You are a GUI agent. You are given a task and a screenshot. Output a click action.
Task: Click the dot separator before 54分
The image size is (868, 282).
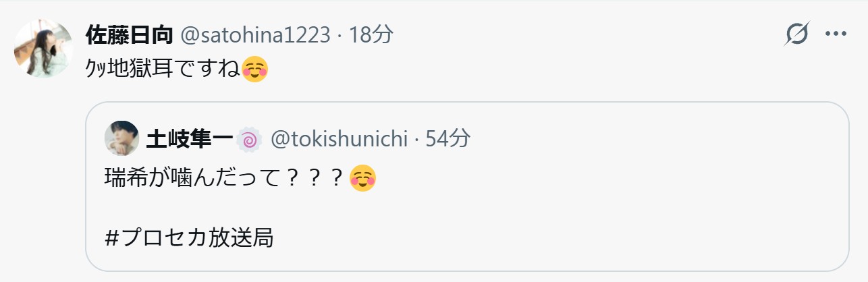click(417, 139)
